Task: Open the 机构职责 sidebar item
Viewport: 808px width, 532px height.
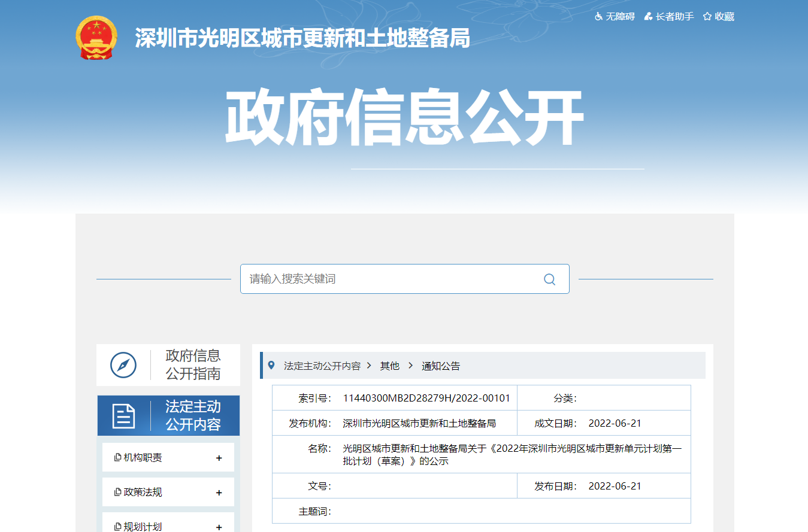Action: pyautogui.click(x=143, y=458)
